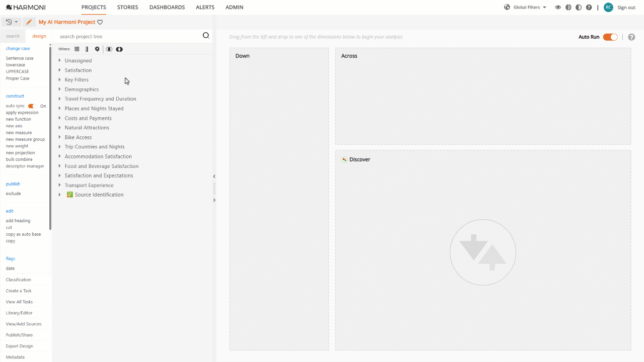
Task: Click the magnifier icon in project tree search
Action: point(206,35)
